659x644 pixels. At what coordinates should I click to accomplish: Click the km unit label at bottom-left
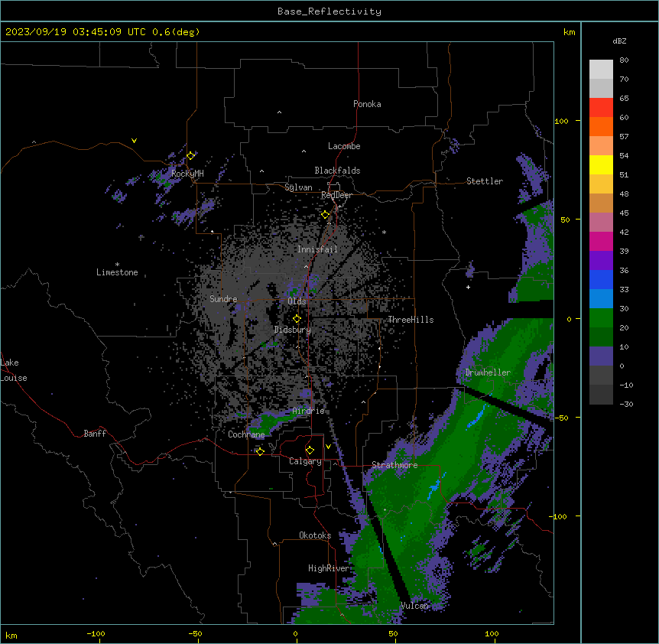(x=11, y=635)
